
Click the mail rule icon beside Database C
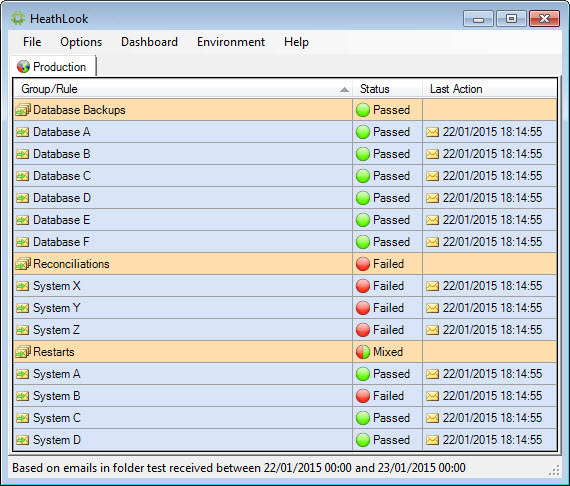tap(23, 176)
